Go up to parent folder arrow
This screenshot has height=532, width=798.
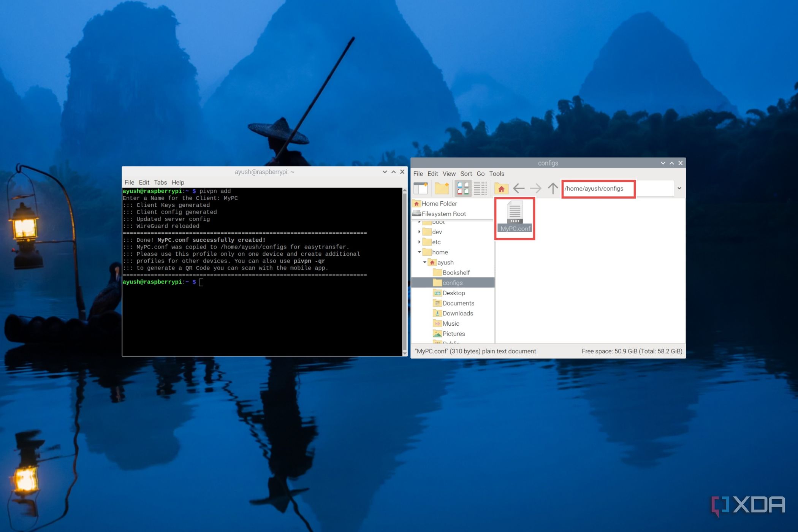[x=553, y=188]
